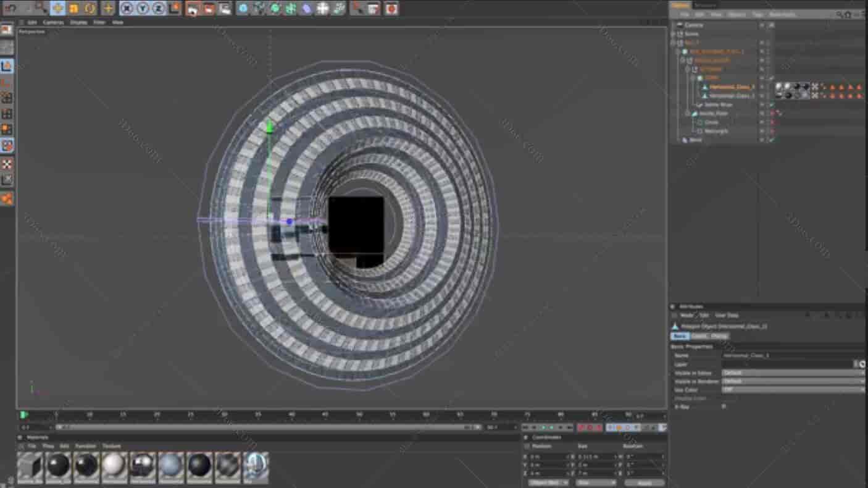The width and height of the screenshot is (868, 488).
Task: Select the first material thumbnail in Materials panel
Action: coord(29,468)
